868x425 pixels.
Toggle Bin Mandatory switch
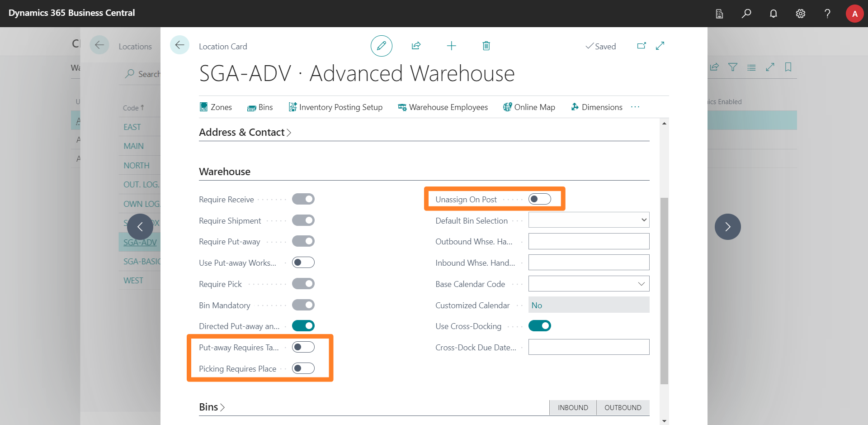(303, 305)
